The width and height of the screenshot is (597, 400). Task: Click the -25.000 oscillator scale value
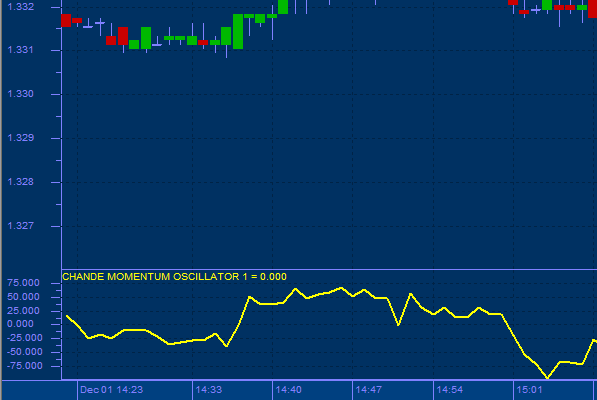coord(25,338)
